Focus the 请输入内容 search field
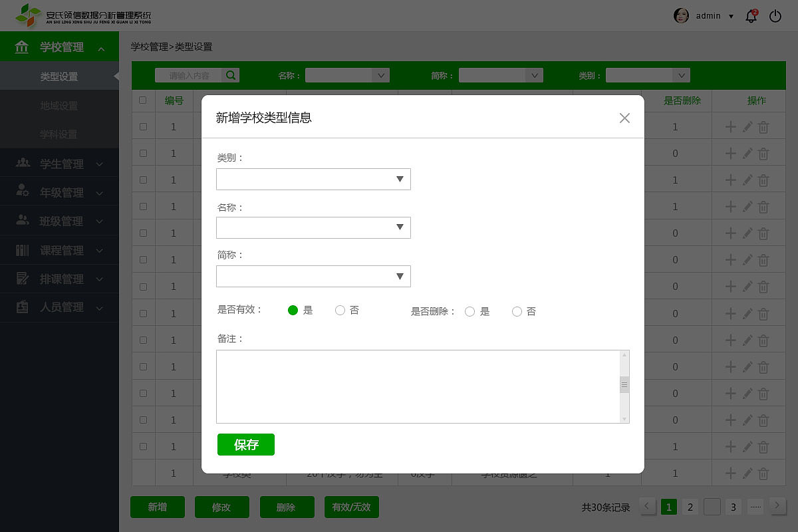798x532 pixels. pos(189,75)
